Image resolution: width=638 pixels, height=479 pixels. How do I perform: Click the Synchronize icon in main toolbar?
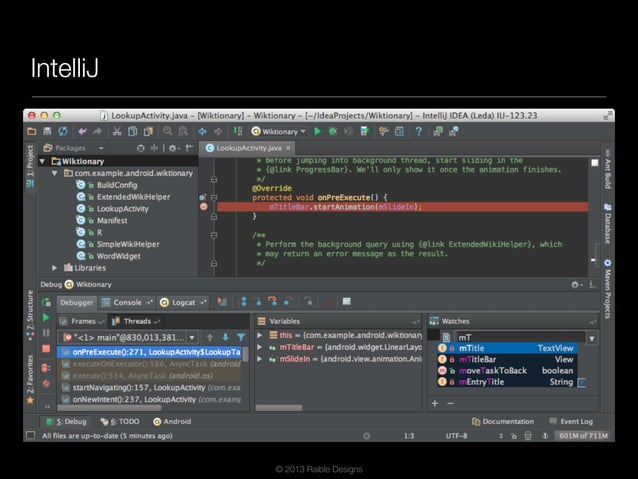tap(63, 131)
